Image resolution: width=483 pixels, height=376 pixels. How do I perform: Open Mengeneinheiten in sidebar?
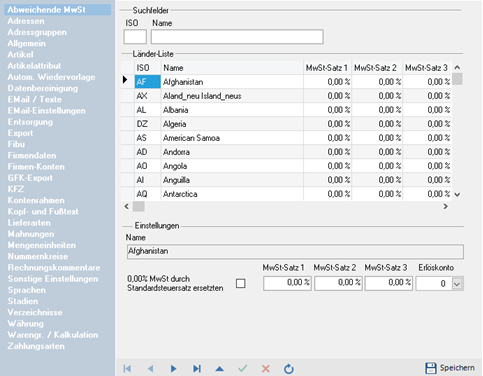coord(42,245)
